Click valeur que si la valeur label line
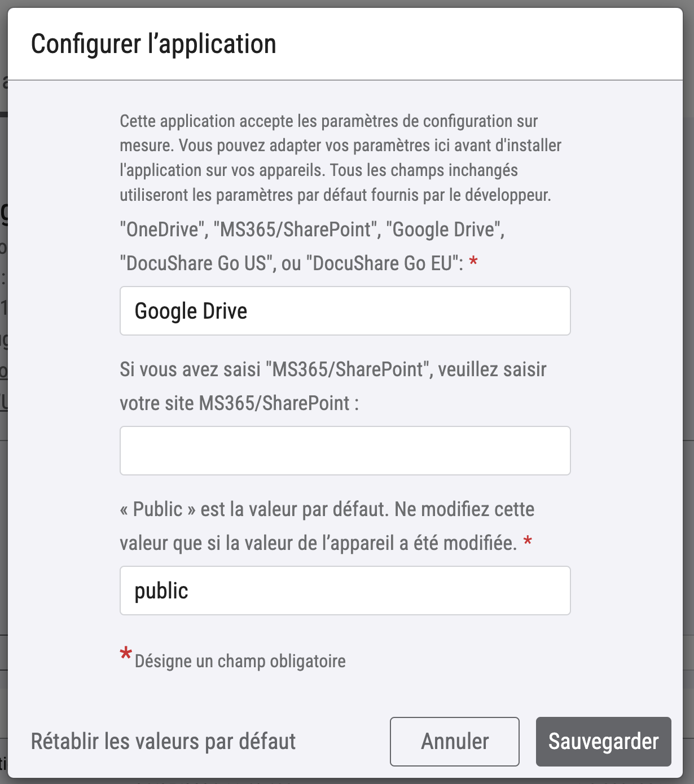The image size is (694, 784). pos(318,543)
